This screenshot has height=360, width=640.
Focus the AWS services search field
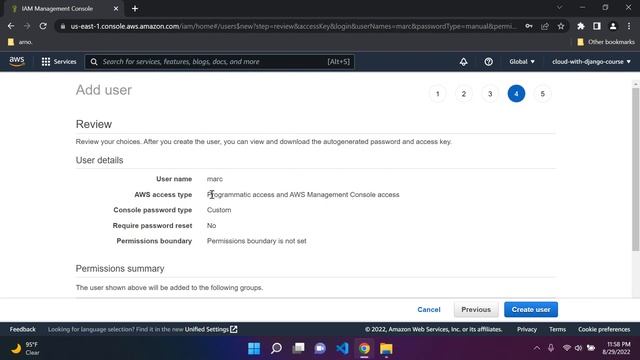click(x=219, y=62)
